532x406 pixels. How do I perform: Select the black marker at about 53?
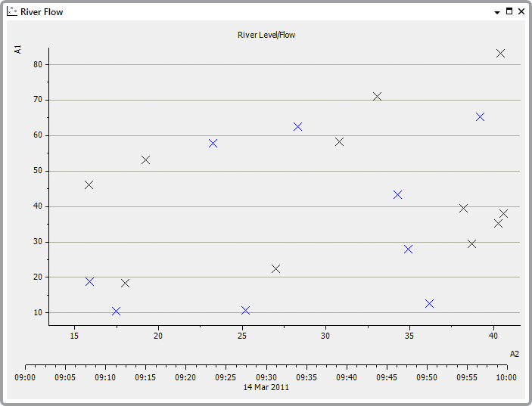[145, 160]
